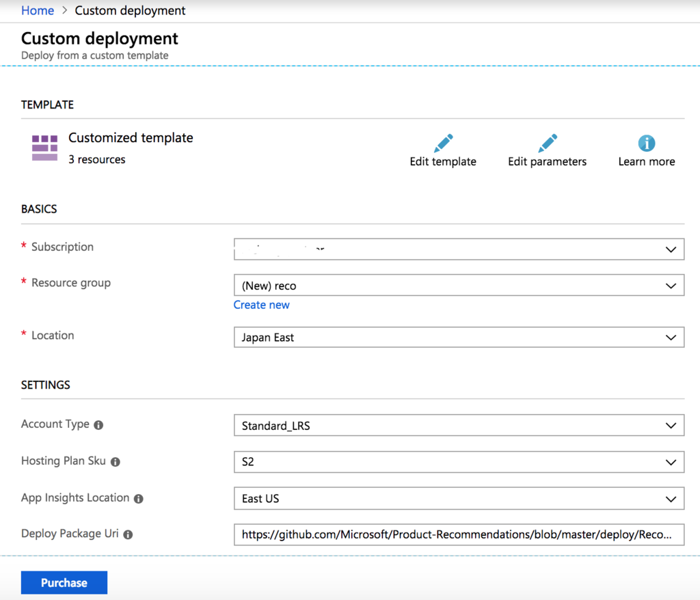This screenshot has height=600, width=700.
Task: Click the Learn more label
Action: [x=647, y=161]
